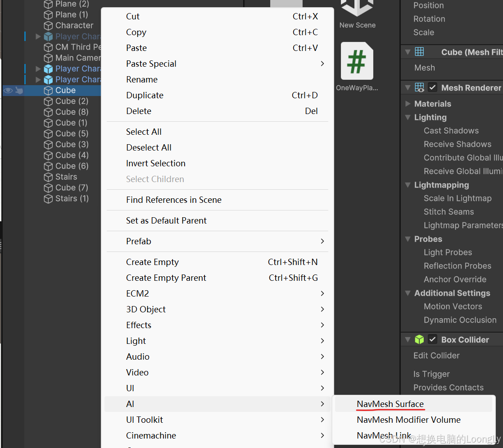503x448 pixels.
Task: Click the Cube (3) object icon
Action: pyautogui.click(x=48, y=145)
